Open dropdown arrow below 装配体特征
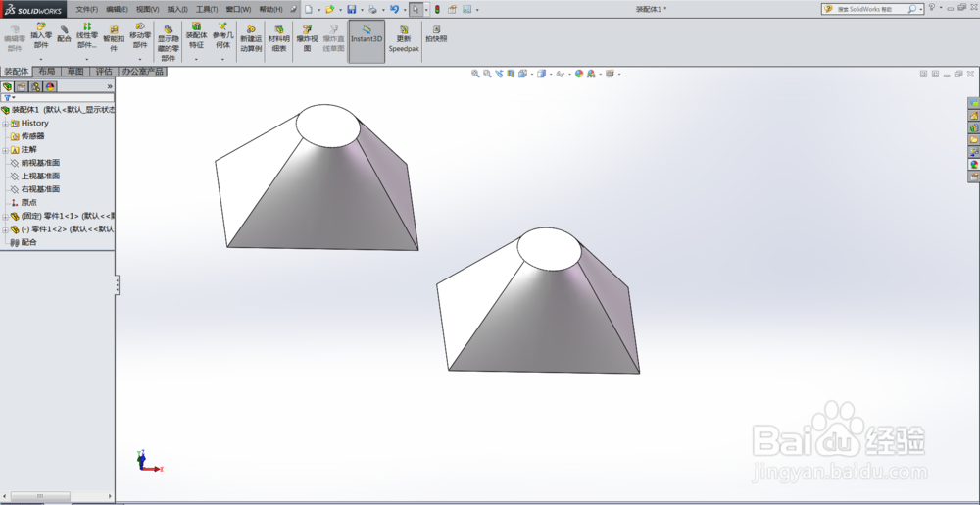 click(x=196, y=59)
